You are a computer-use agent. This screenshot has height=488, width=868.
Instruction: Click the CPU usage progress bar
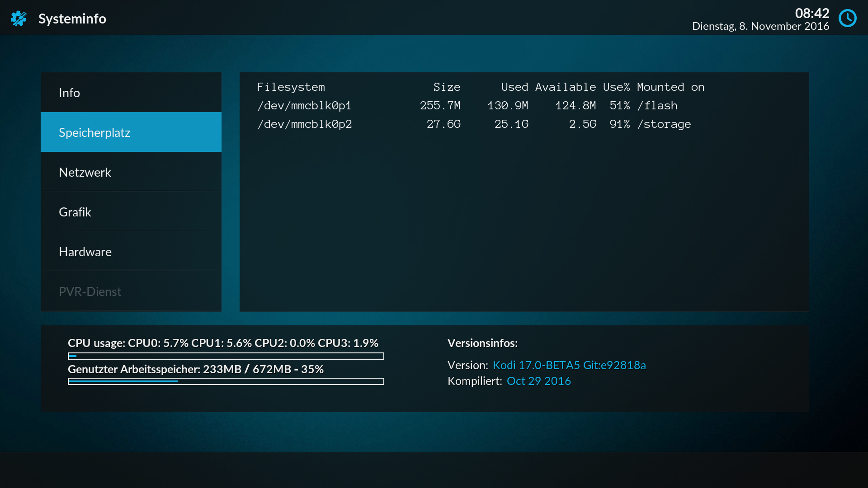(x=226, y=356)
